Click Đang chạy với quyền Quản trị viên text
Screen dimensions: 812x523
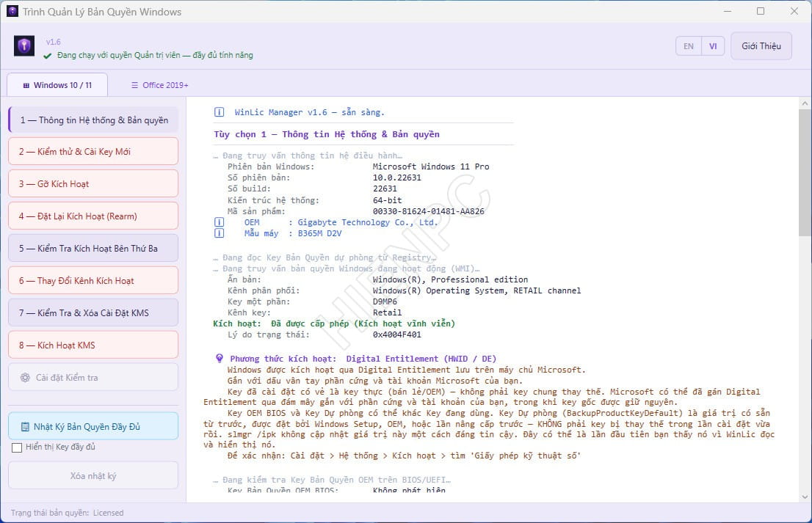pyautogui.click(x=155, y=55)
